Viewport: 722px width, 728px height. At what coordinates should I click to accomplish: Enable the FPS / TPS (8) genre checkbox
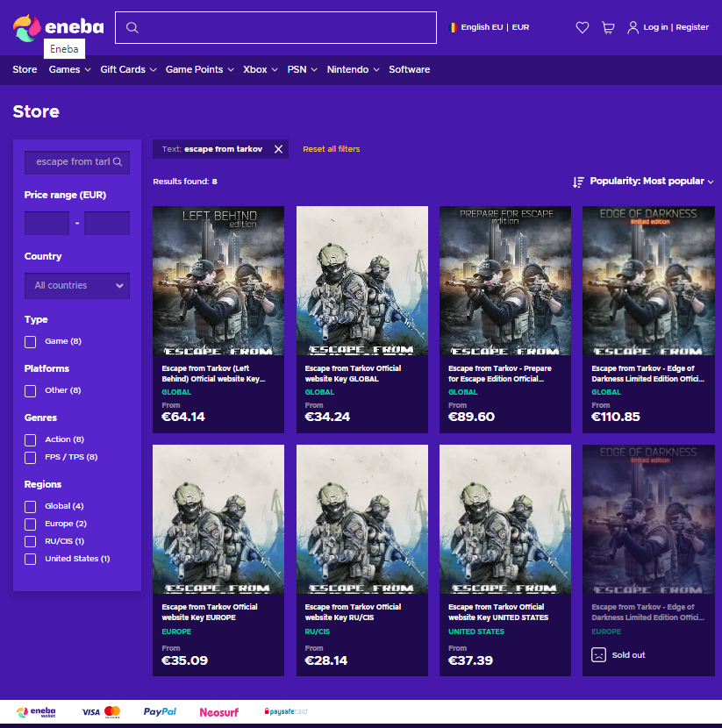30,457
